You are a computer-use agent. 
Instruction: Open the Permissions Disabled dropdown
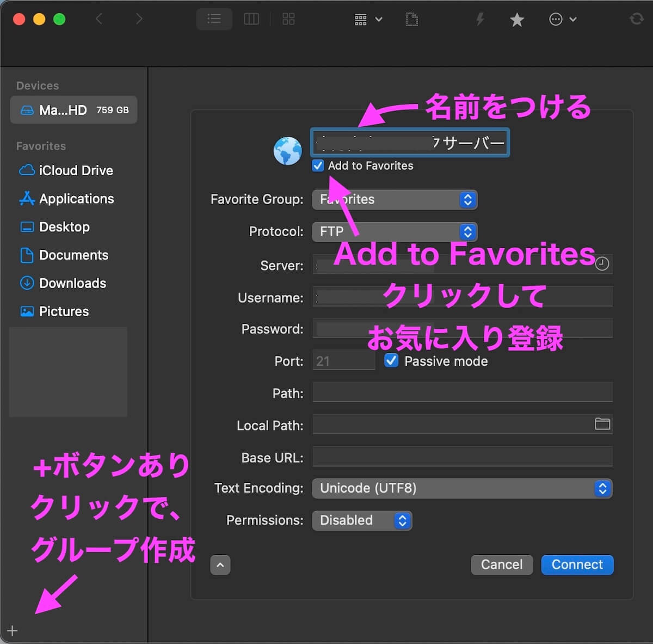362,520
